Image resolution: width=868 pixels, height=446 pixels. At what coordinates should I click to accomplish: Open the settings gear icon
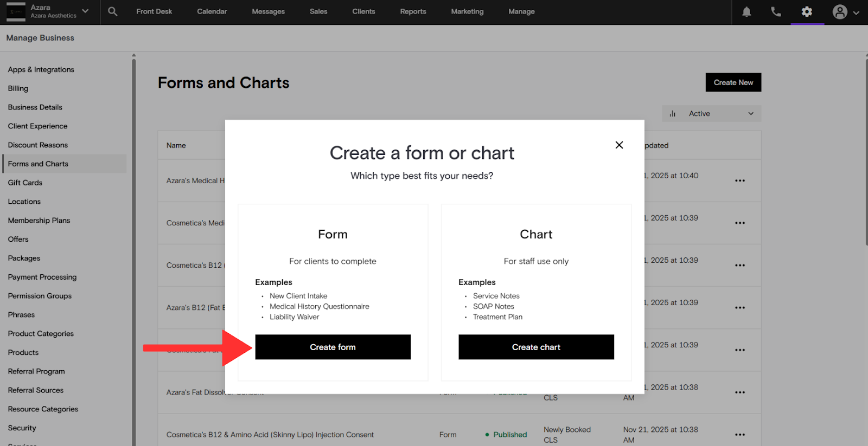point(807,12)
